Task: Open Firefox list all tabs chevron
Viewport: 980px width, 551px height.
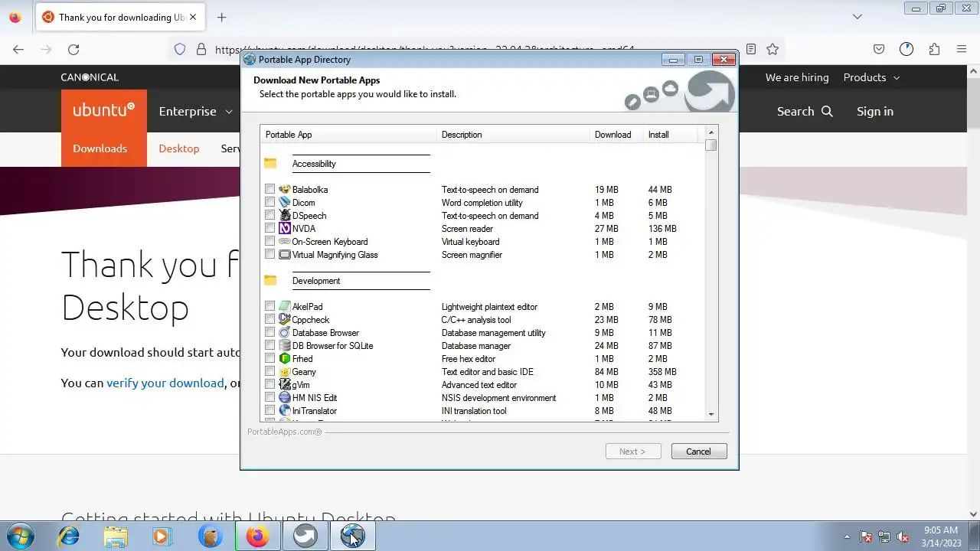Action: click(857, 17)
